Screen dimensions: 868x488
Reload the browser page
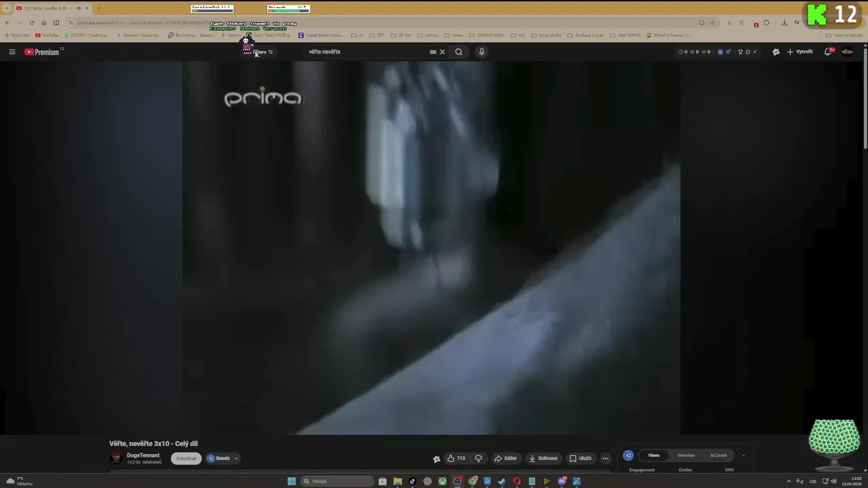point(31,22)
